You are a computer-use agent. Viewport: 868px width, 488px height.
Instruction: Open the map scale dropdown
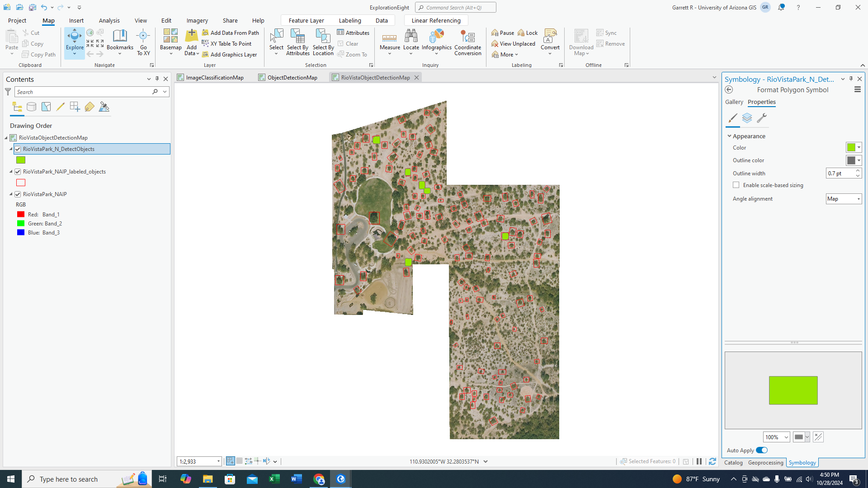coord(218,461)
